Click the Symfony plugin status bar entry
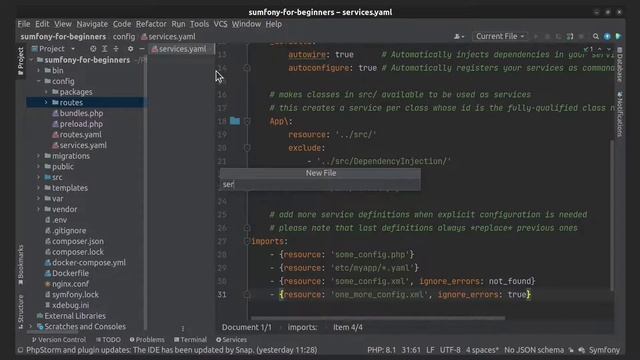Screen dimensions: 640x360 click(604, 350)
